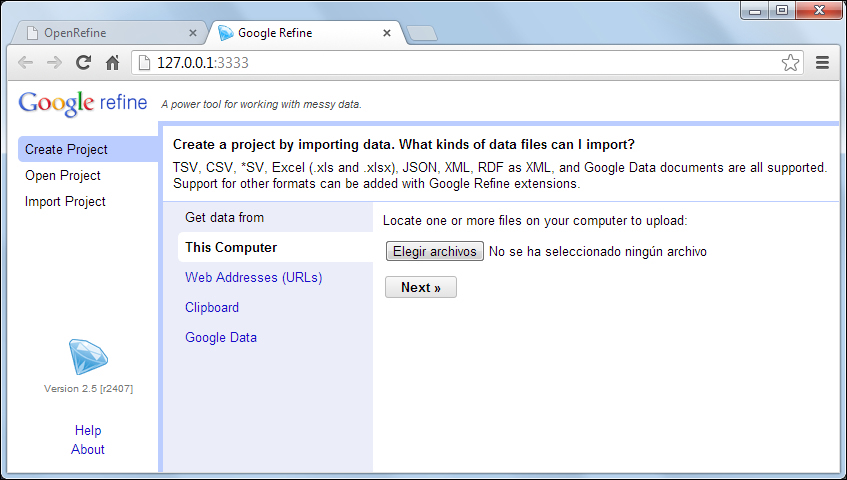Screen dimensions: 847x480
Task: Open a new browser tab
Action: point(422,33)
